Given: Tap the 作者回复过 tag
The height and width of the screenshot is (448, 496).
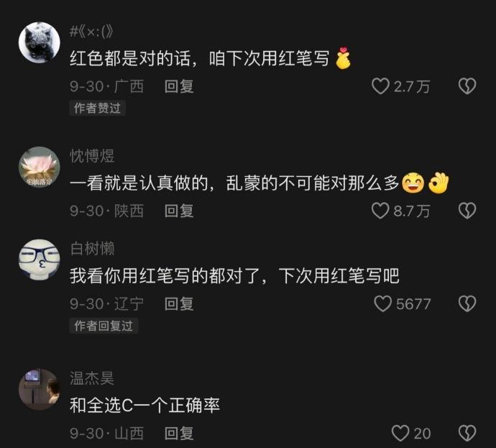Looking at the screenshot, I should point(104,326).
